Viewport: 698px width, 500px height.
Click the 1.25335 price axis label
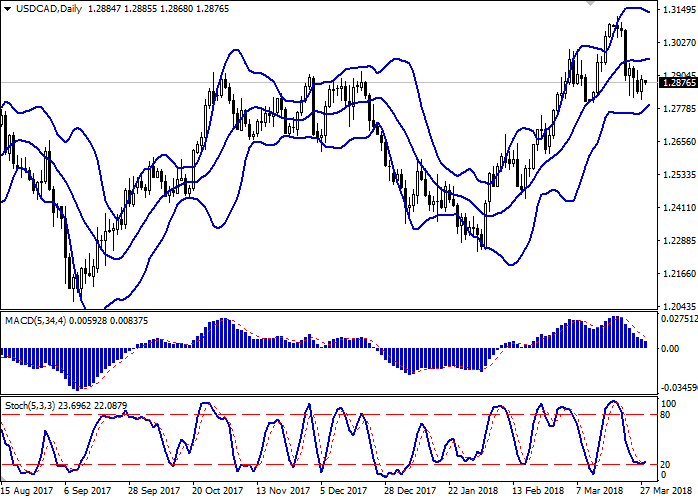(679, 175)
